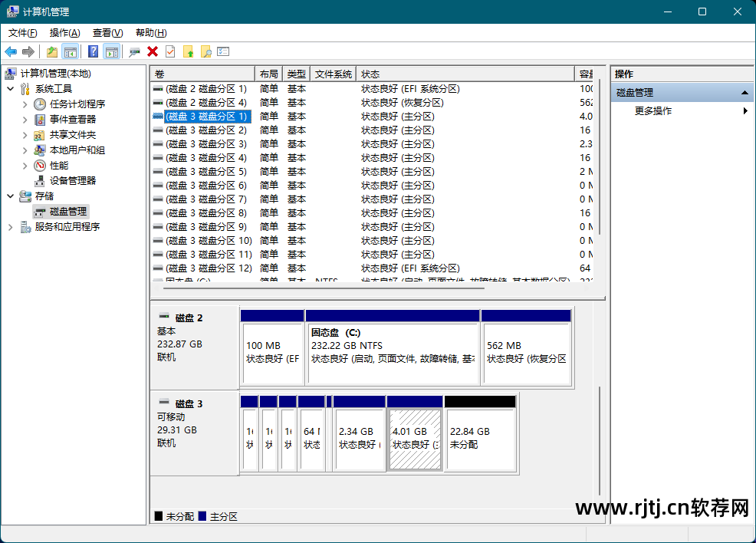
Task: Toggle Show/Hide Action Pane toolbar icon
Action: click(x=111, y=51)
